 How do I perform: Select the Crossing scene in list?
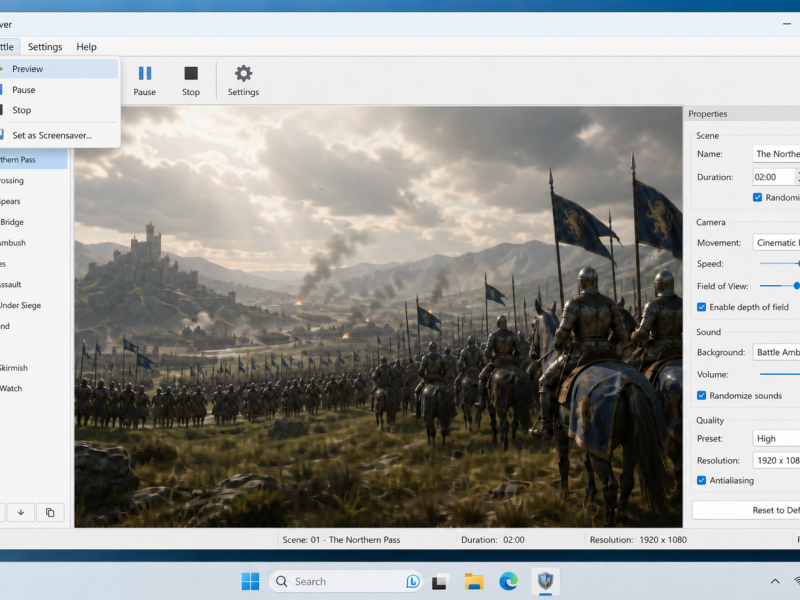(x=33, y=181)
